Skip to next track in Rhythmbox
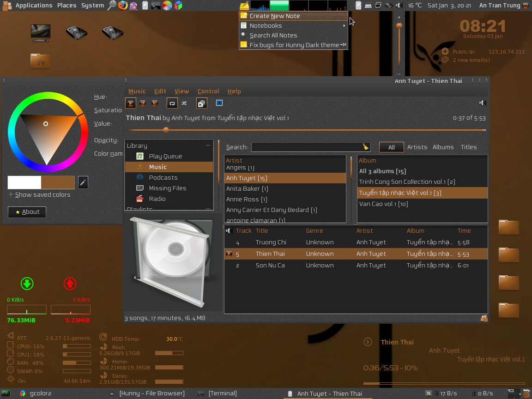 click(155, 103)
